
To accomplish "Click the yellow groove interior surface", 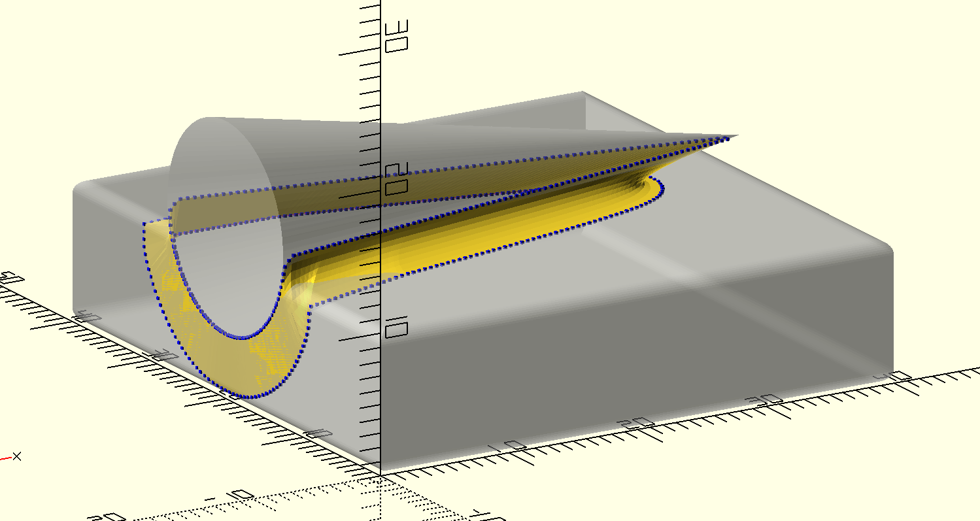I will click(458, 242).
